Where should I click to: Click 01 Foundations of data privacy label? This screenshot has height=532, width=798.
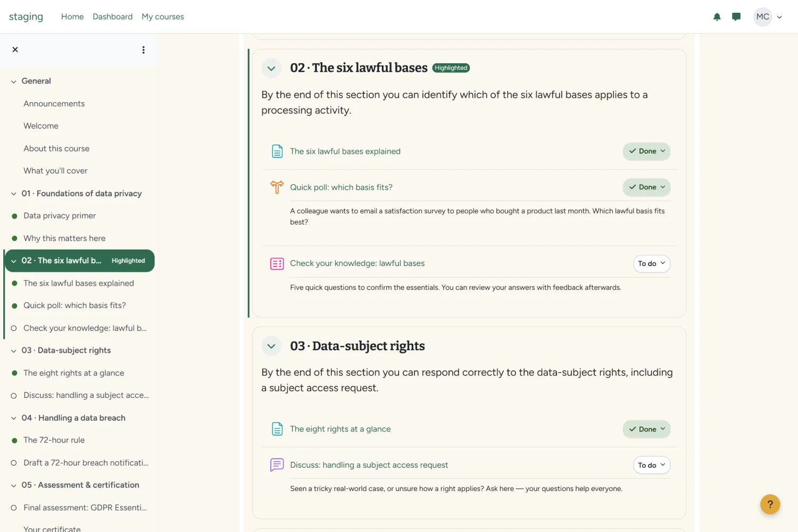pyautogui.click(x=81, y=194)
